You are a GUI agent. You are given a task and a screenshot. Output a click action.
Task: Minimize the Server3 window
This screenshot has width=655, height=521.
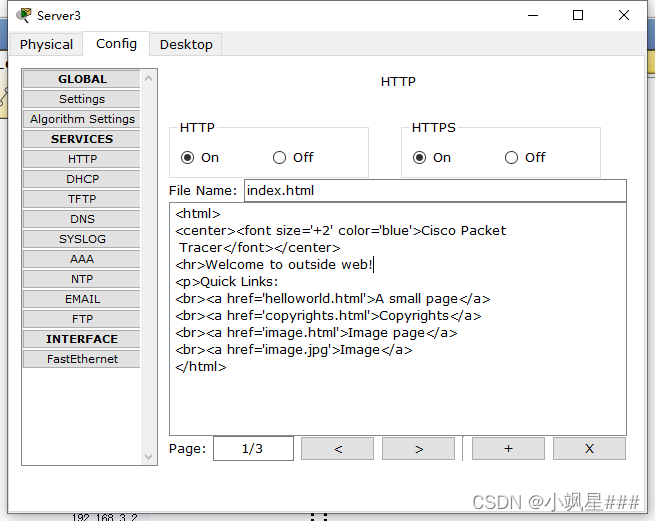(x=533, y=15)
